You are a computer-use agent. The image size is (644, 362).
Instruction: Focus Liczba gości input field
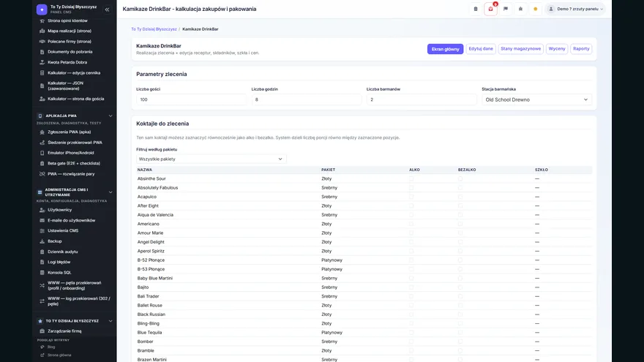click(191, 99)
